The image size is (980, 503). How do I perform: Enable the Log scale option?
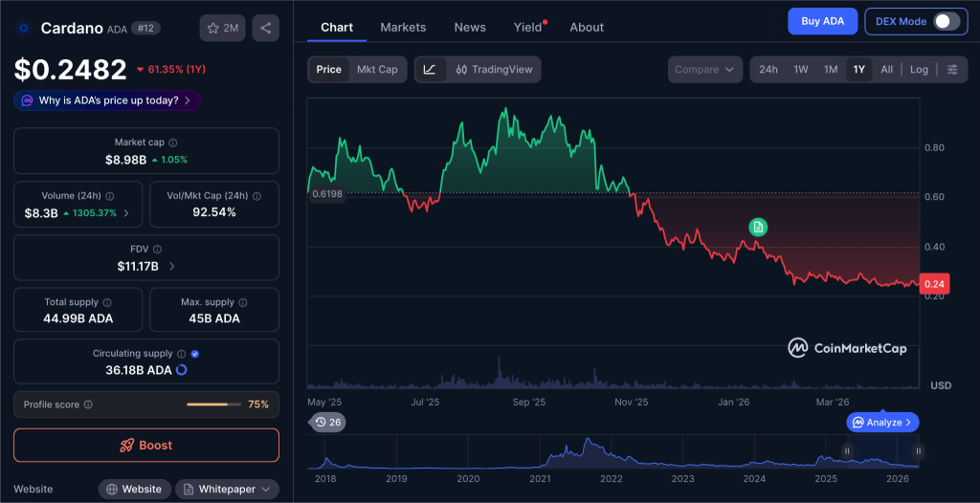click(919, 69)
